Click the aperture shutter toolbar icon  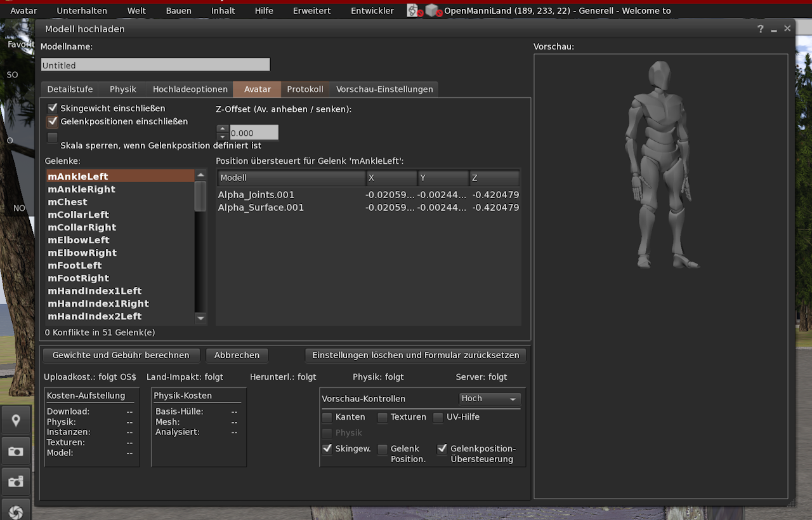(16, 511)
